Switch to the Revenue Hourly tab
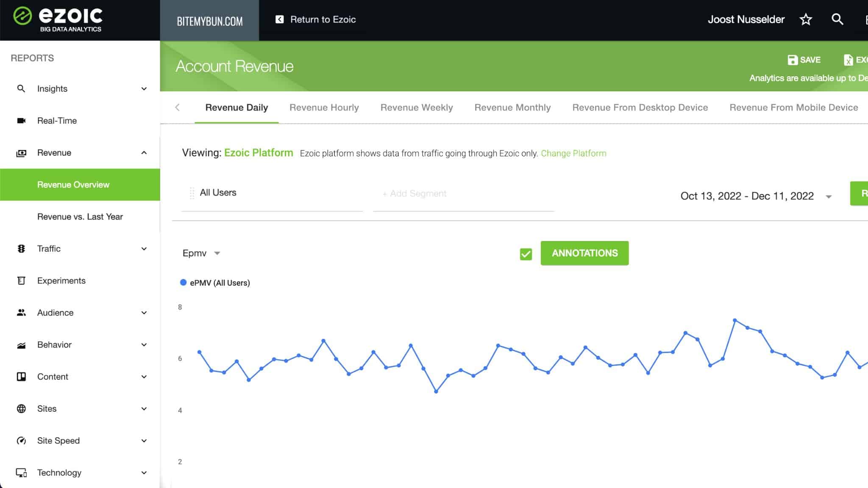The width and height of the screenshot is (868, 488). [x=324, y=108]
